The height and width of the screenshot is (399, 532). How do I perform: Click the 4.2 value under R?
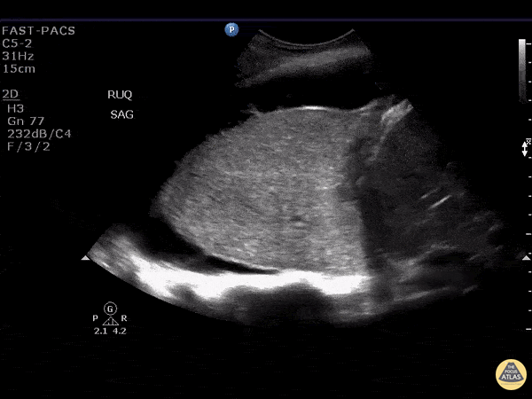pyautogui.click(x=120, y=331)
